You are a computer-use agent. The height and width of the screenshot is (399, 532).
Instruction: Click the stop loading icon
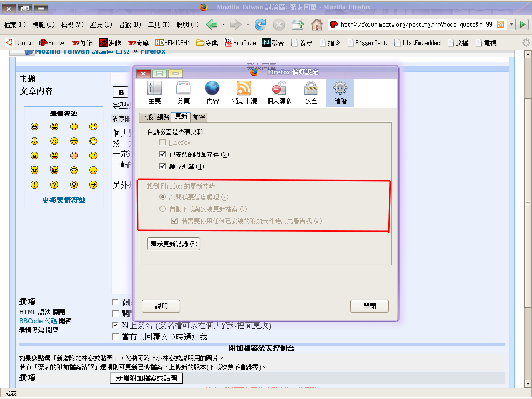coord(279,25)
